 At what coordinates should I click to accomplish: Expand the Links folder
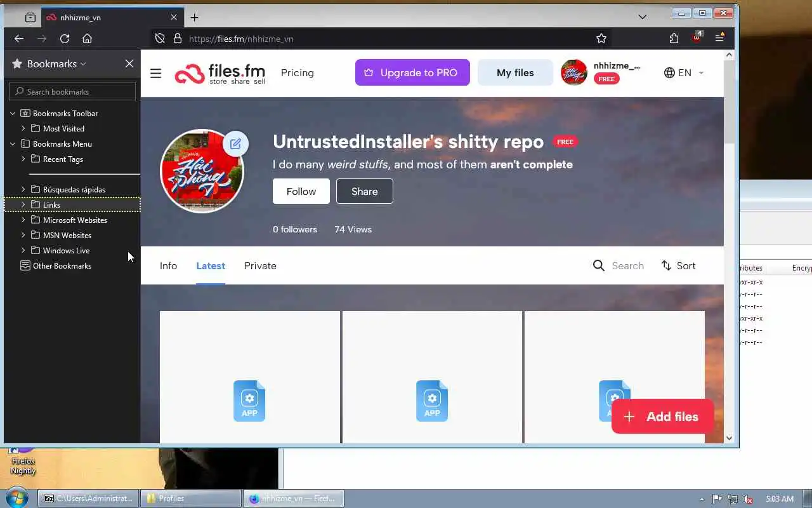coord(23,204)
